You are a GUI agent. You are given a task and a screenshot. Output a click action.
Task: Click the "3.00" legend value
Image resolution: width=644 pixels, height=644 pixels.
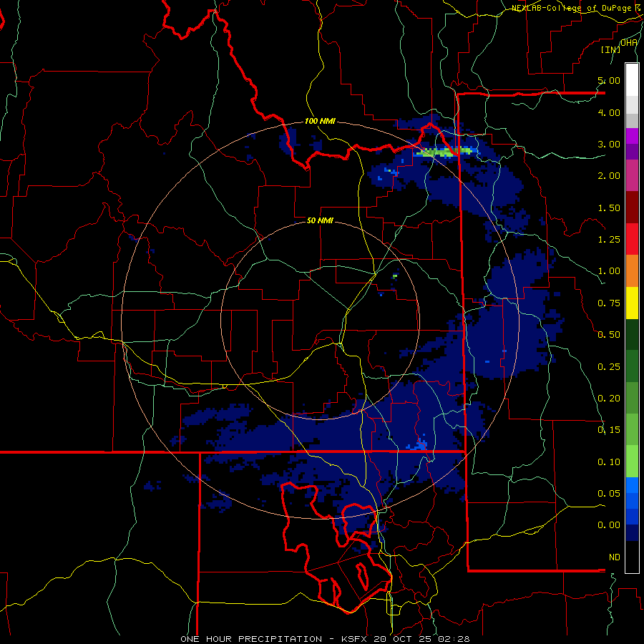point(609,144)
